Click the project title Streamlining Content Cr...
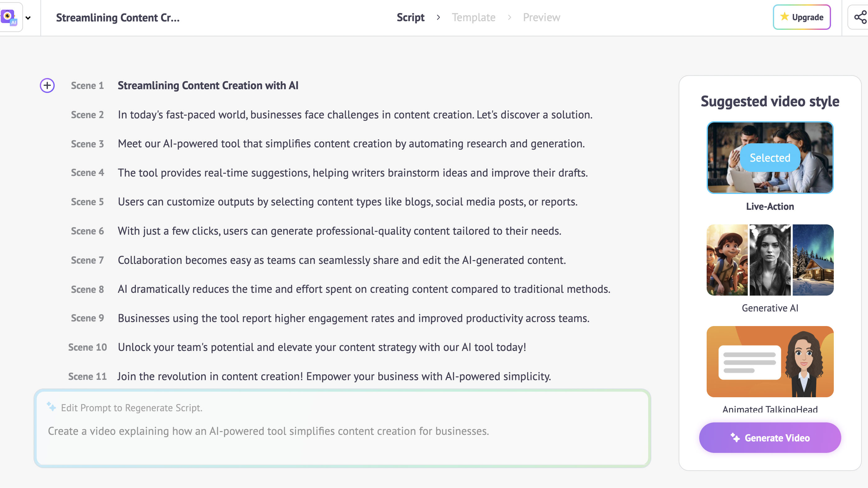Screen dimensions: 868x488 (118, 17)
